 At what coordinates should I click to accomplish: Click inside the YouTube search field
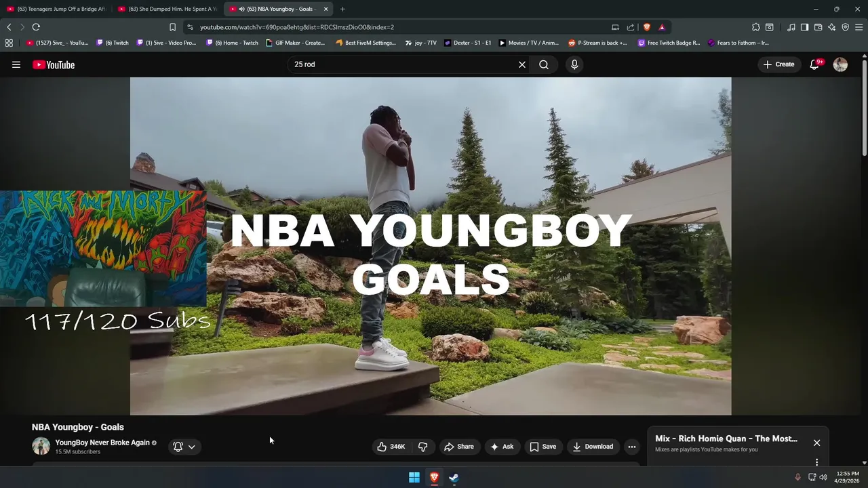tap(403, 64)
